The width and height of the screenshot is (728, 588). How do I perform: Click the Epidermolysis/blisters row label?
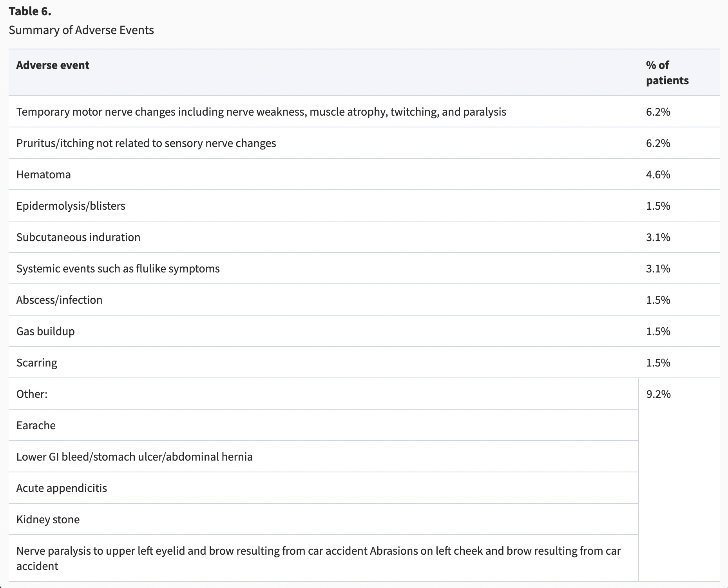point(71,206)
